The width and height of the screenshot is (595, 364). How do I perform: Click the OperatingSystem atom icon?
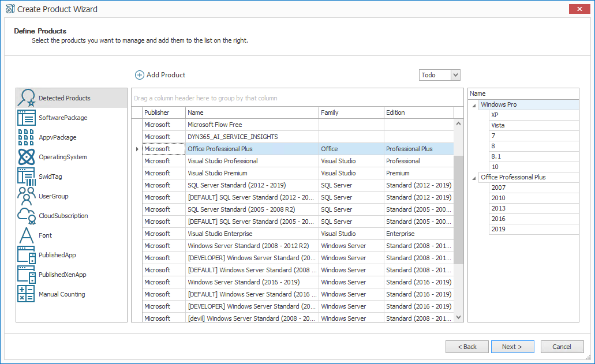[x=27, y=157]
